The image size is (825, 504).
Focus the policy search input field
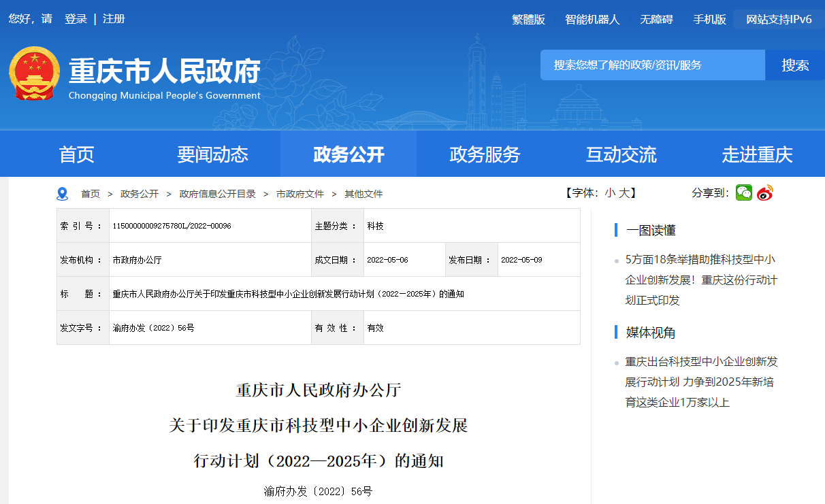point(652,65)
